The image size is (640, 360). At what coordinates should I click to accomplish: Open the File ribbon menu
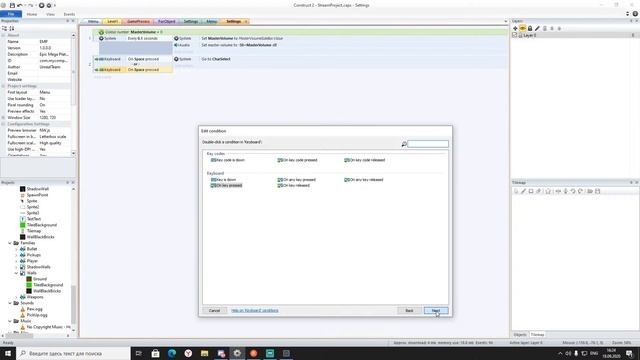(x=11, y=14)
